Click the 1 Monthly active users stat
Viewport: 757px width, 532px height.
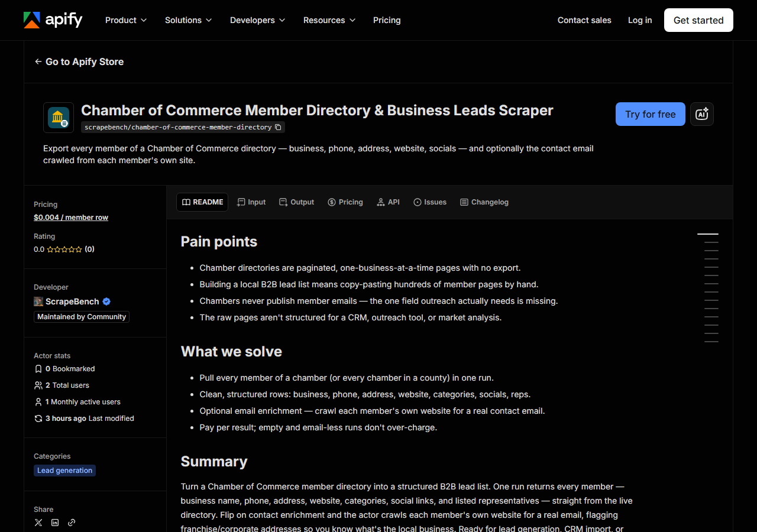pos(77,402)
